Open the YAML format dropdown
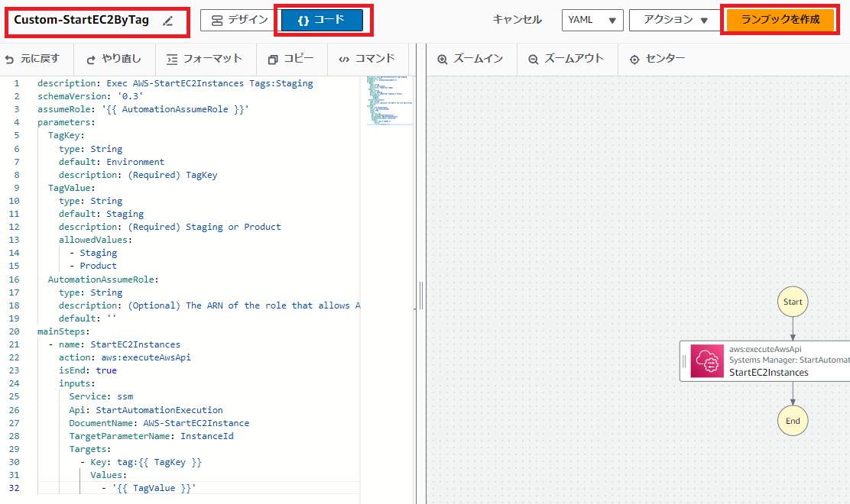850x504 pixels. coord(592,20)
